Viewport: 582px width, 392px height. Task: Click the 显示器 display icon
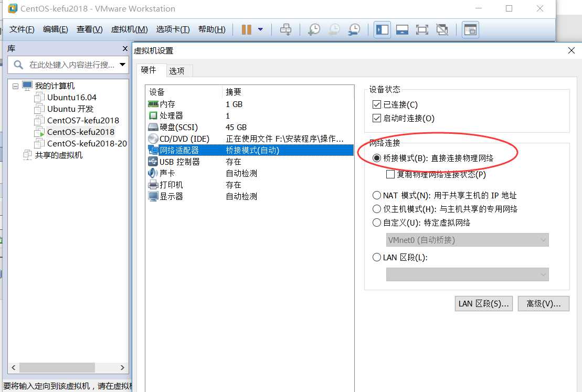pos(153,196)
